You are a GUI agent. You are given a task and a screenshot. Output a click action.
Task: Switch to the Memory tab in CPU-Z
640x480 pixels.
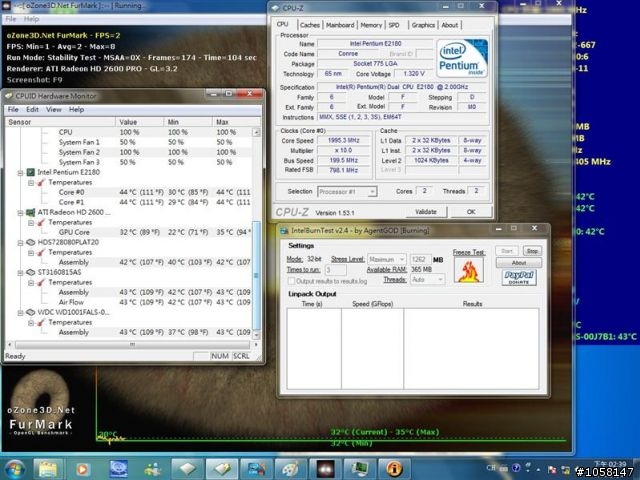point(371,25)
